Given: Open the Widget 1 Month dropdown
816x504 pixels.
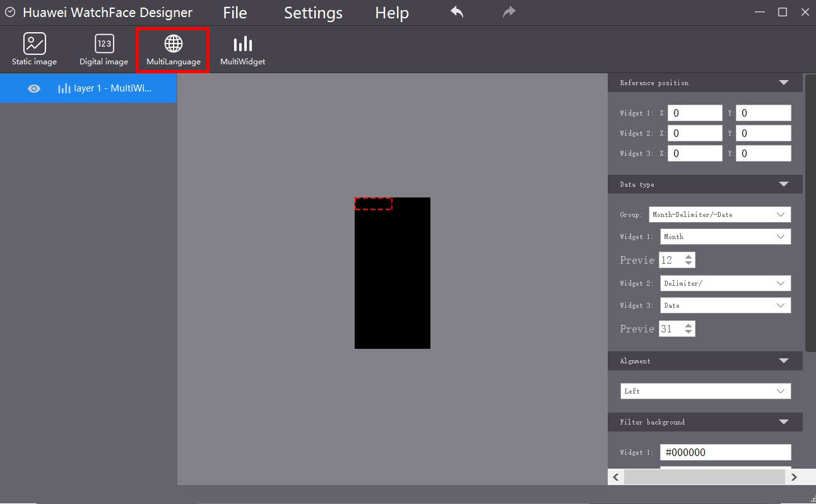Looking at the screenshot, I should click(x=725, y=237).
